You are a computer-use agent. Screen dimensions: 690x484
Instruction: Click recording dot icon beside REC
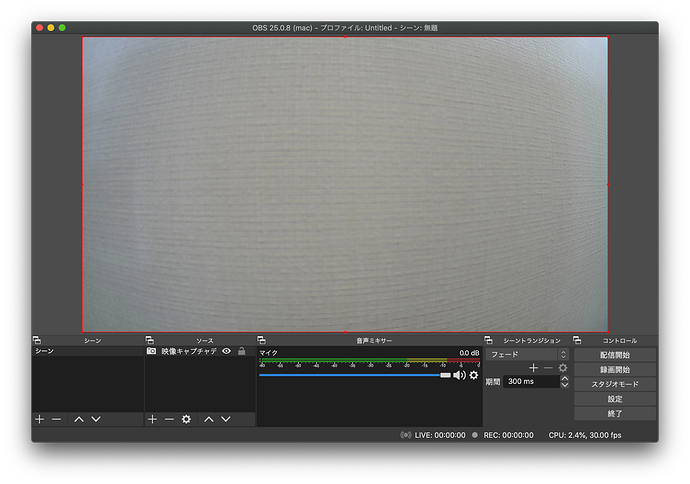pos(475,435)
